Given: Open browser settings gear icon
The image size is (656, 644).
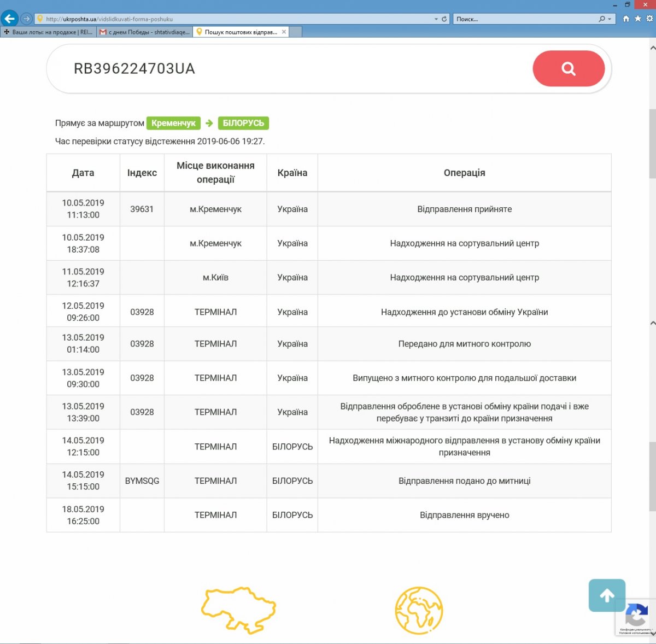Looking at the screenshot, I should 649,19.
